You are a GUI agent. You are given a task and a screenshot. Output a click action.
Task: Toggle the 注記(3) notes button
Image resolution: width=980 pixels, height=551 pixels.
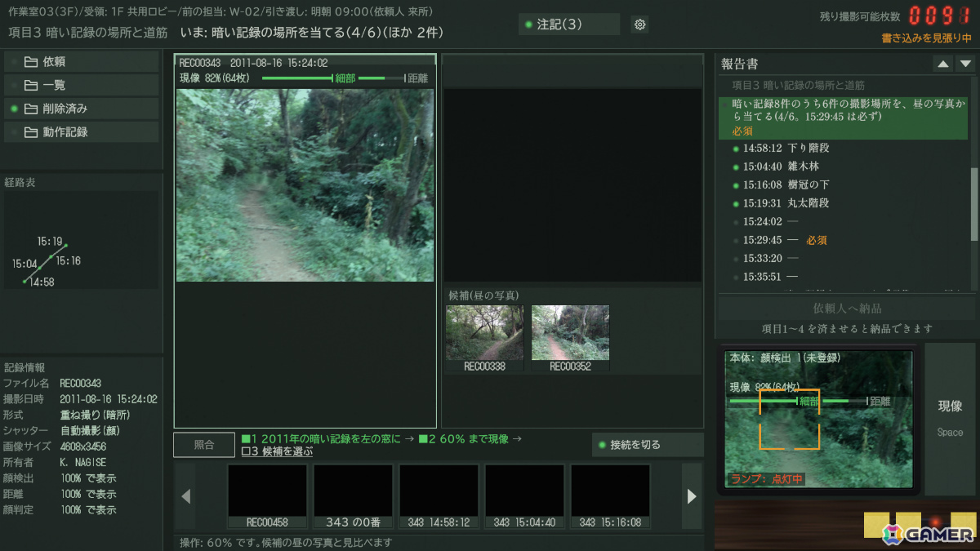coord(569,24)
